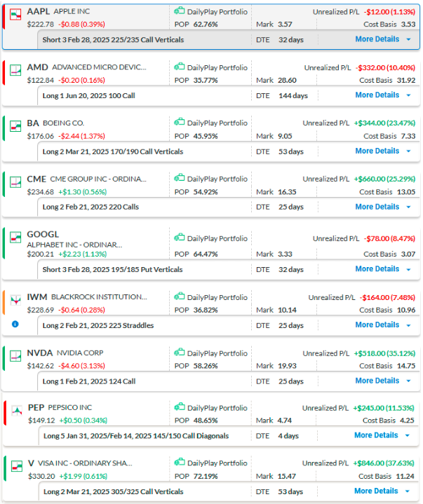The height and width of the screenshot is (504, 423).
Task: Expand the NVDA details chevron
Action: tap(409, 381)
